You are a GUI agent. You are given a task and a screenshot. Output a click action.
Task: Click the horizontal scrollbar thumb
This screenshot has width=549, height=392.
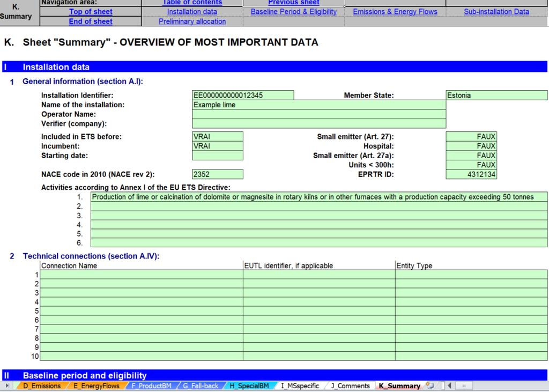click(x=464, y=386)
